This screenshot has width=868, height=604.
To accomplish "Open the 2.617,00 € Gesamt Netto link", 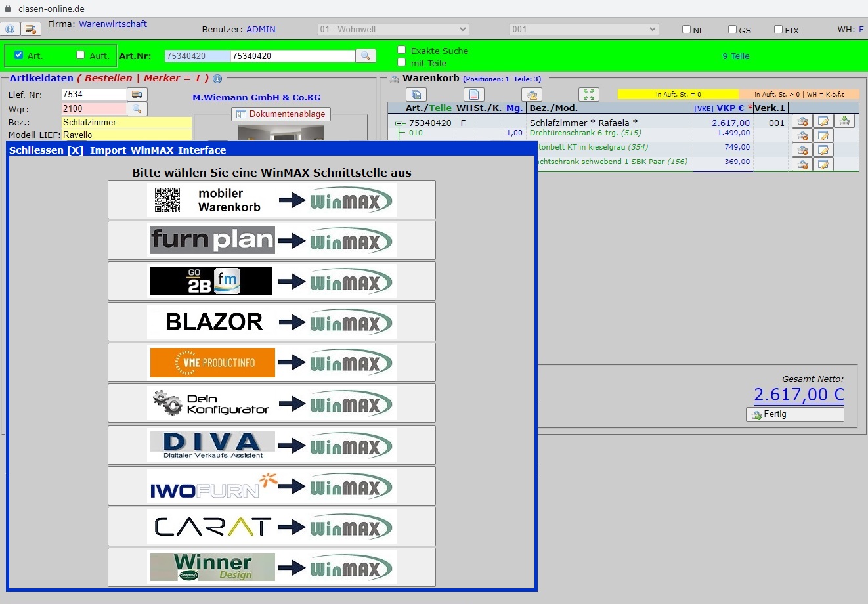I will (x=799, y=395).
